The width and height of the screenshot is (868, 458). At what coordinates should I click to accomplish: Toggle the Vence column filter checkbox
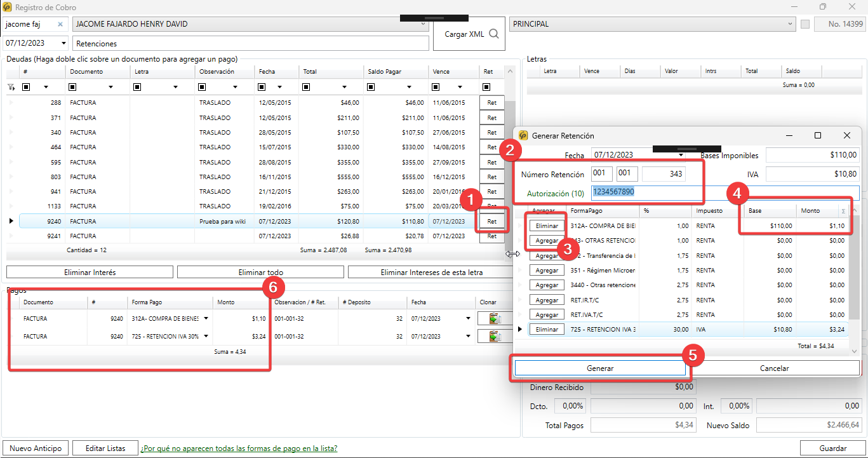point(436,87)
